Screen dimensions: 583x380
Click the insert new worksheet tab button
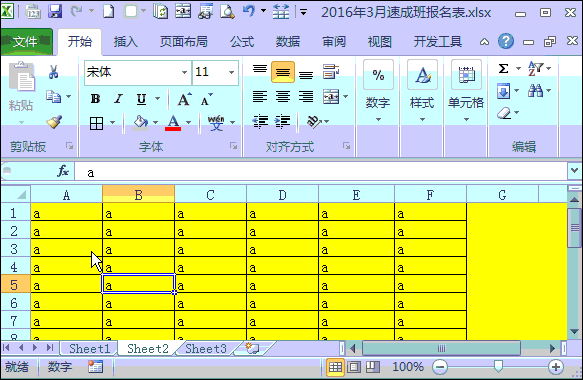(252, 348)
